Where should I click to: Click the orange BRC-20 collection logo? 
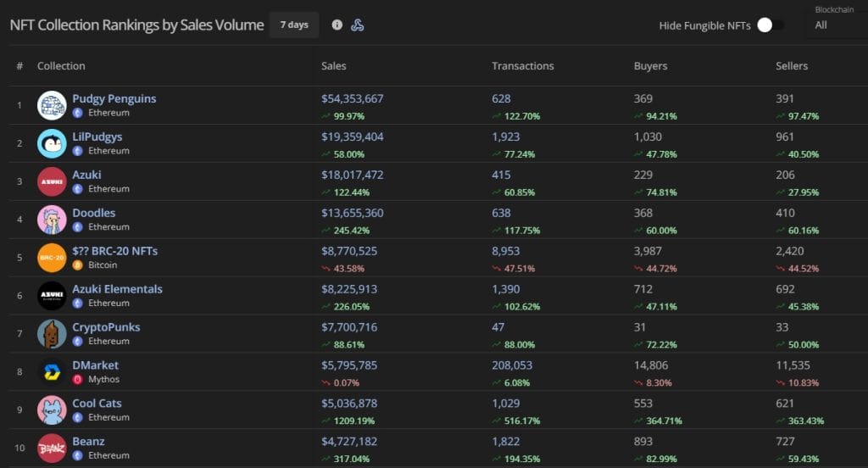pyautogui.click(x=52, y=258)
